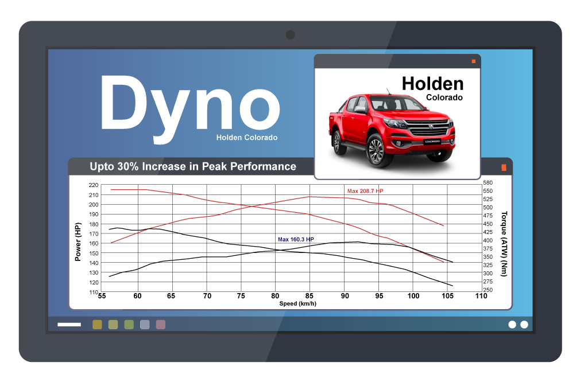Click the 'Speed (km/h)' axis label
588x382 pixels.
[298, 303]
